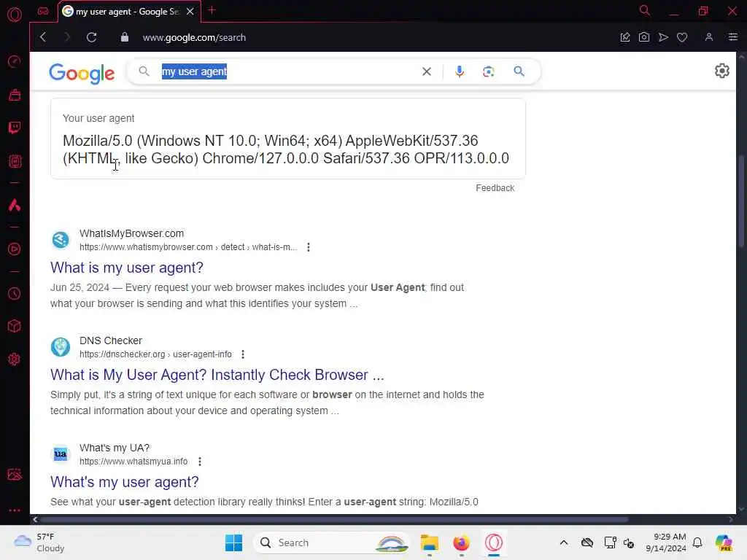Open sidebar three-dot more options
Viewport: 747px width, 560px height.
coord(15,510)
